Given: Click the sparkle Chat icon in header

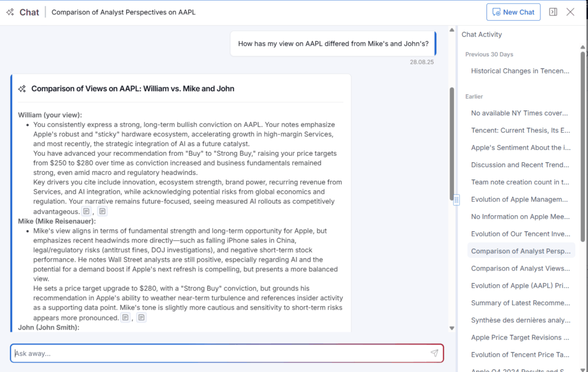Looking at the screenshot, I should [10, 12].
